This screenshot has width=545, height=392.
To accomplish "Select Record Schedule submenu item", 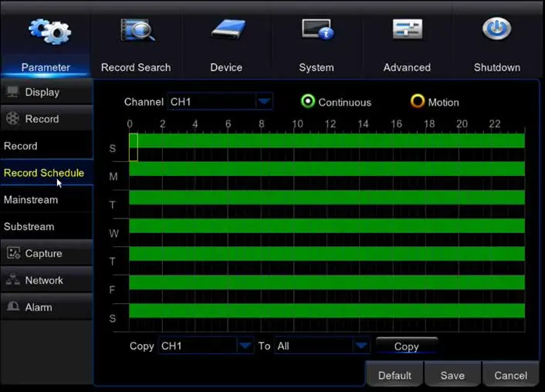I will (46, 173).
